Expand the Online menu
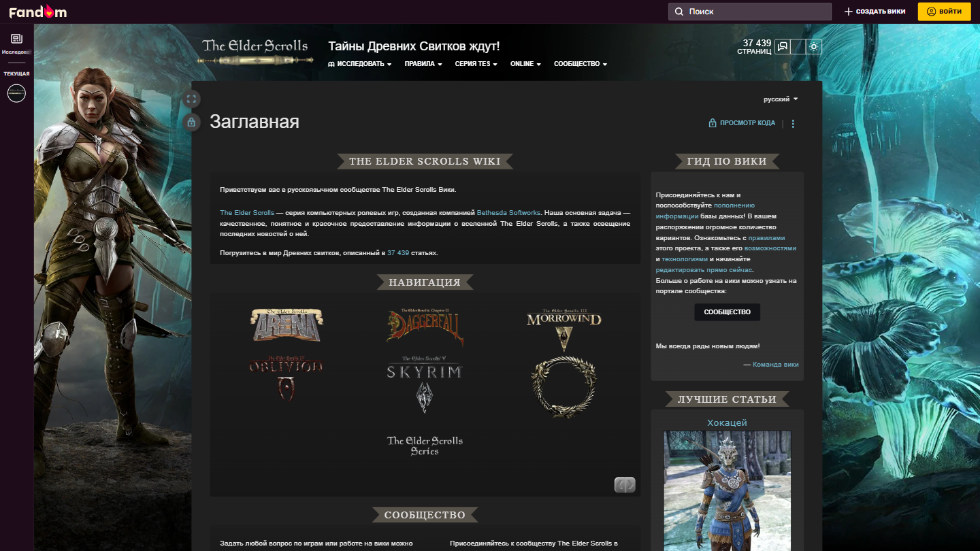 click(x=525, y=64)
